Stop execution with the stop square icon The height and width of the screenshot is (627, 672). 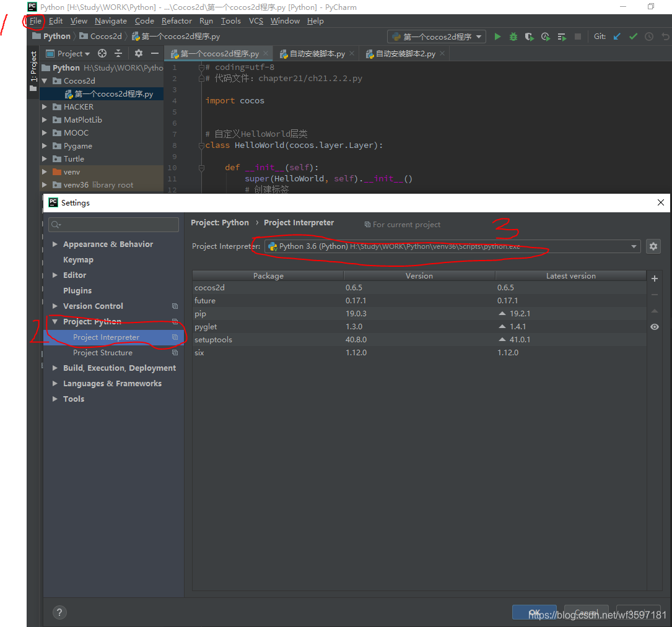(x=578, y=37)
